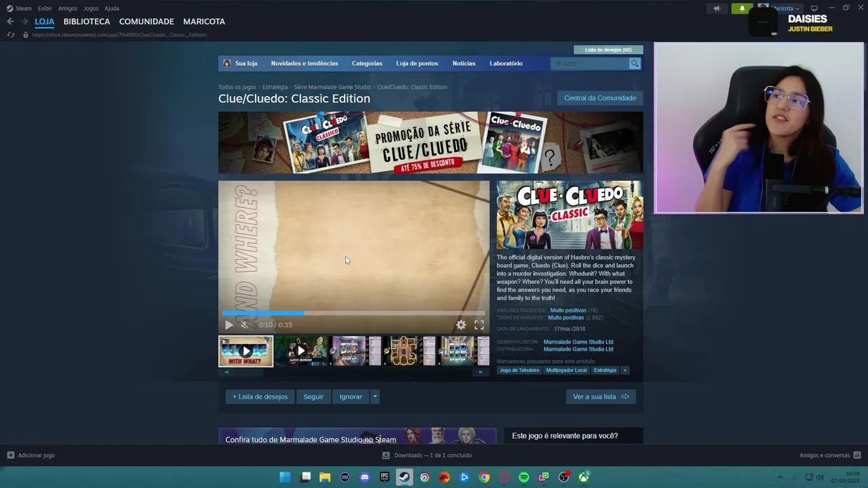This screenshot has height=488, width=868.
Task: Go forward with the Steam forward arrow
Action: pyautogui.click(x=24, y=22)
